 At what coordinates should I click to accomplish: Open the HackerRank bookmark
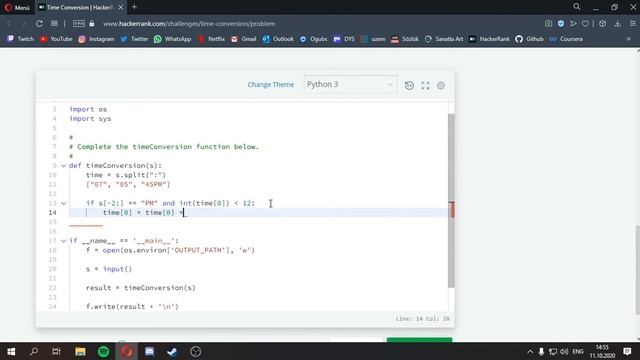[x=489, y=39]
